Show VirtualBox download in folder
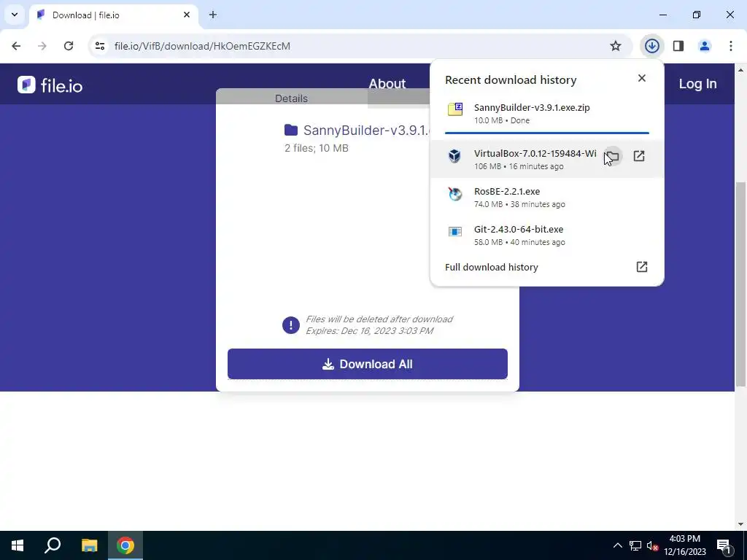The width and height of the screenshot is (747, 560). (x=613, y=156)
